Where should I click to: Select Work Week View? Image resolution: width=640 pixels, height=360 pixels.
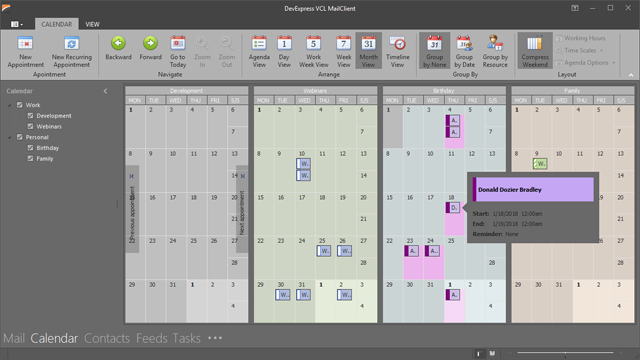coord(313,51)
